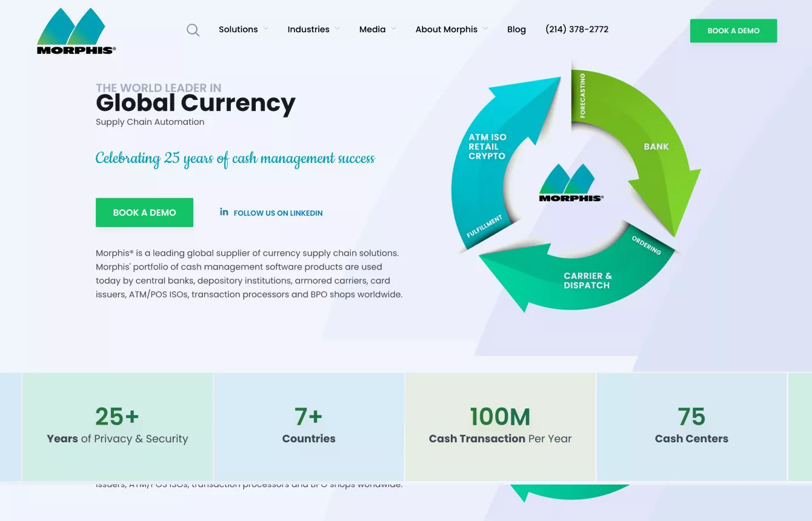Image resolution: width=812 pixels, height=521 pixels.
Task: Click the green BOOK A DEMO header button
Action: tap(733, 30)
